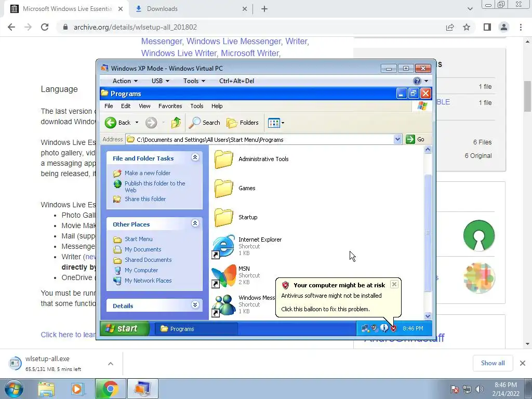The height and width of the screenshot is (399, 532).
Task: Click the Chrome share page icon
Action: [450, 27]
